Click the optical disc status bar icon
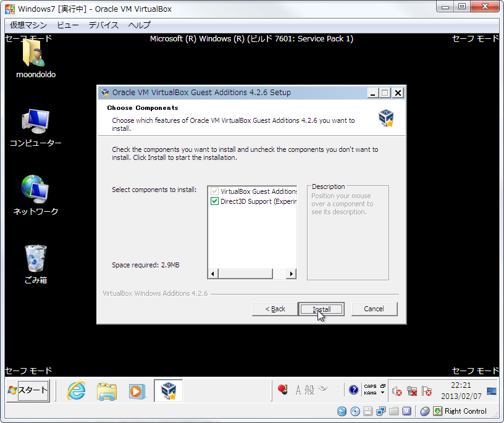 coord(355,411)
